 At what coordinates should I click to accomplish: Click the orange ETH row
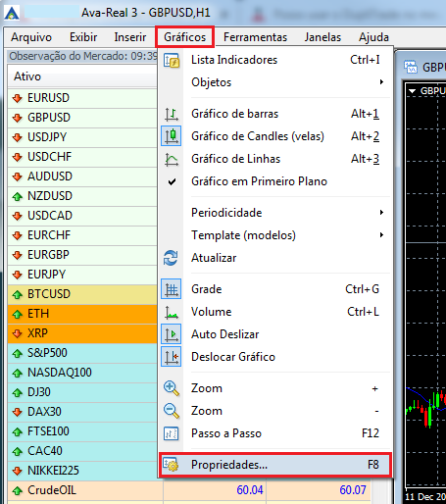(82, 314)
